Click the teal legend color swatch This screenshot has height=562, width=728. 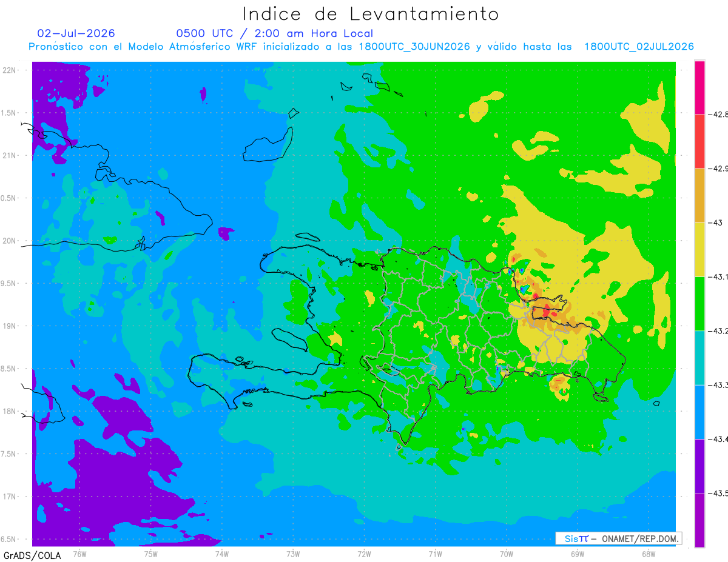[699, 358]
